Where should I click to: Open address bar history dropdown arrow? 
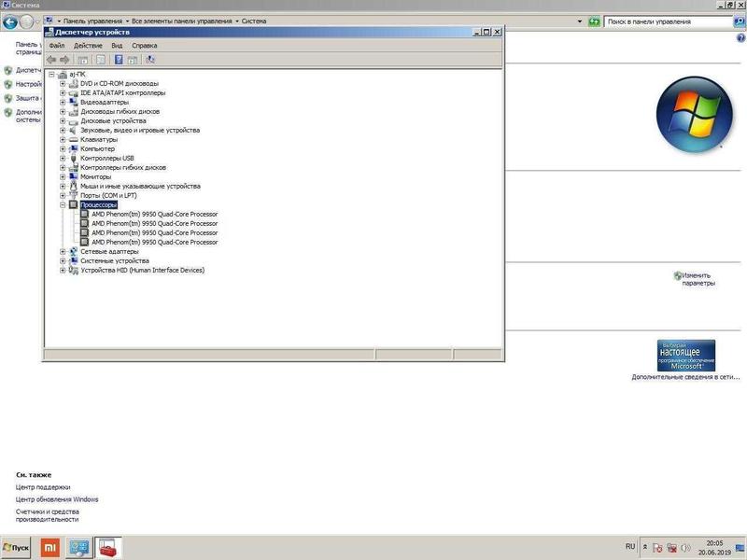pos(580,21)
